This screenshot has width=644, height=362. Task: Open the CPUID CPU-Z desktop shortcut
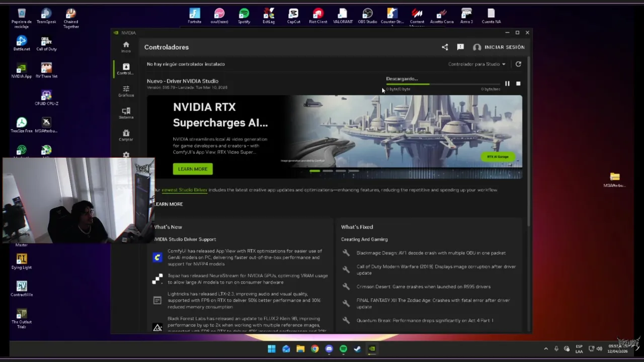[x=46, y=98]
